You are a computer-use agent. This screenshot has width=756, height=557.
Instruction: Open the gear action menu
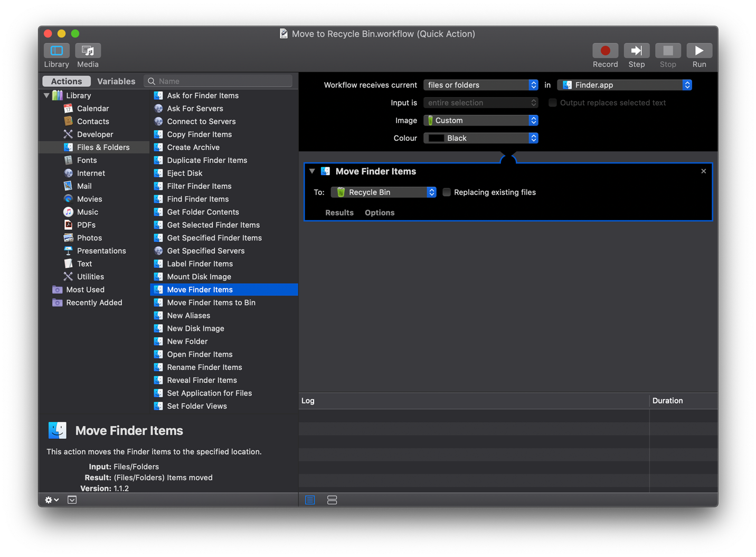pos(52,500)
